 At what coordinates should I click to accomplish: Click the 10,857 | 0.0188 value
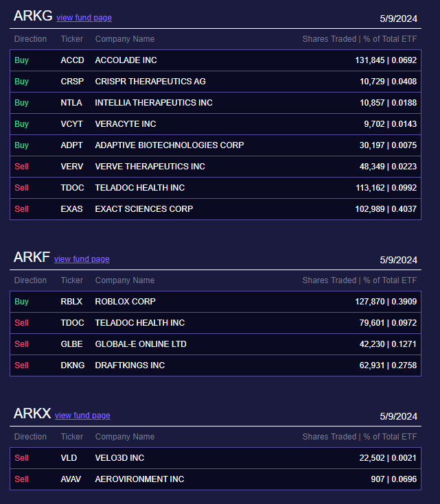pos(389,103)
